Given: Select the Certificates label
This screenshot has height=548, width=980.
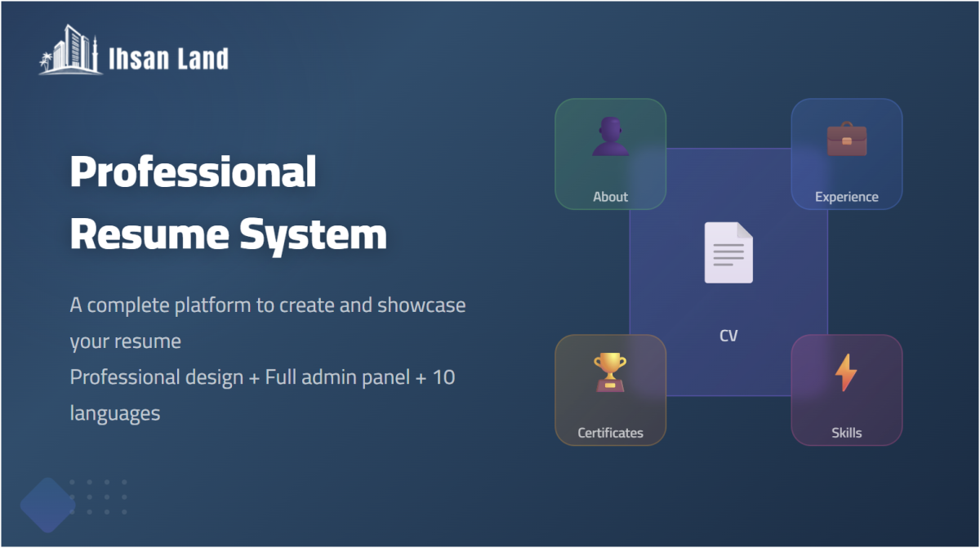Looking at the screenshot, I should click(x=610, y=433).
